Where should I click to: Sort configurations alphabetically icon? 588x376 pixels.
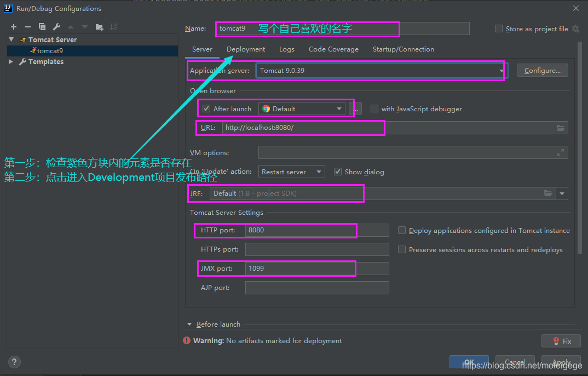[113, 27]
